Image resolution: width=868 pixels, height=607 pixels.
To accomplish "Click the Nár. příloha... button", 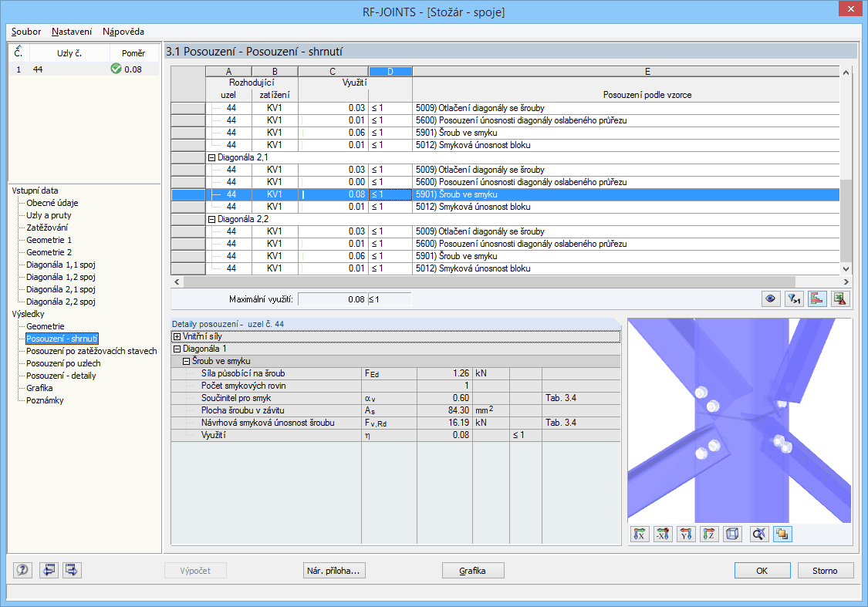I will click(334, 571).
